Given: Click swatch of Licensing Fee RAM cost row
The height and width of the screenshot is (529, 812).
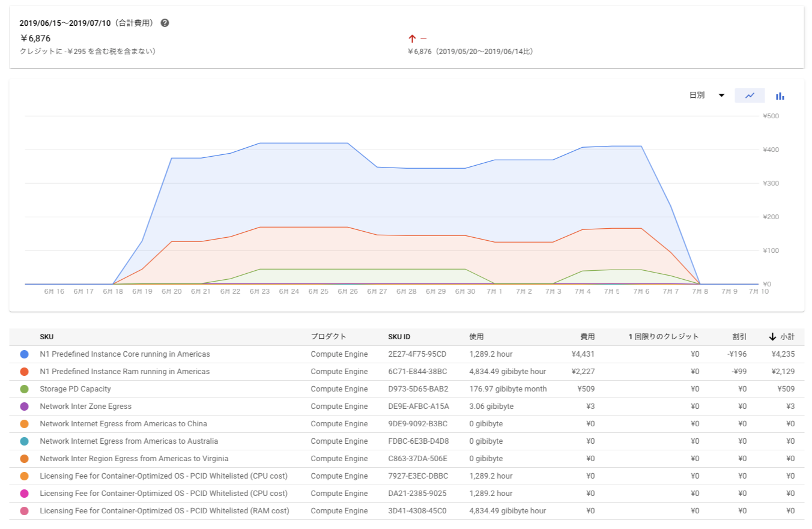Looking at the screenshot, I should pyautogui.click(x=24, y=511).
